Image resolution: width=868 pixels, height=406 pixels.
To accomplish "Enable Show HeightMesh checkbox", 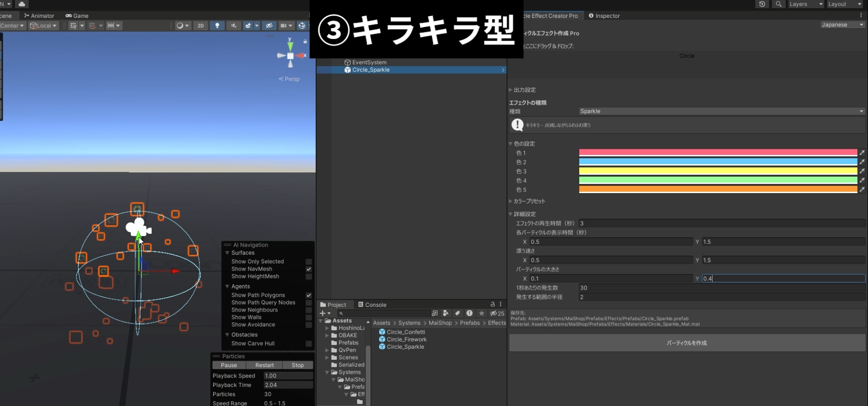I will (x=309, y=276).
